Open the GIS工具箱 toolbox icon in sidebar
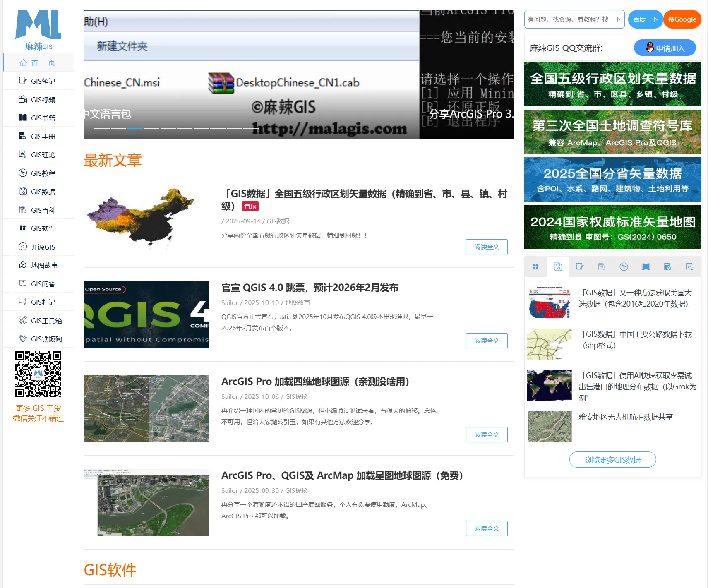Viewport: 708px width, 588px height. [23, 320]
